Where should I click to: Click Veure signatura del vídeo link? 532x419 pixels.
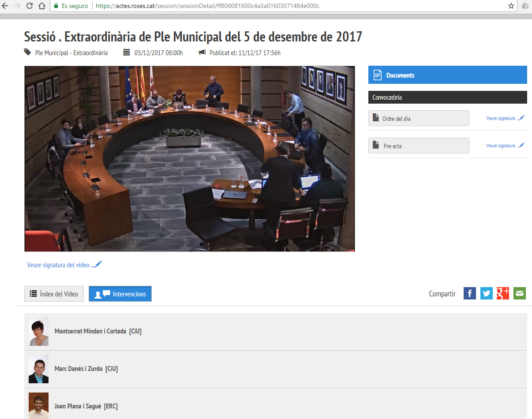64,265
